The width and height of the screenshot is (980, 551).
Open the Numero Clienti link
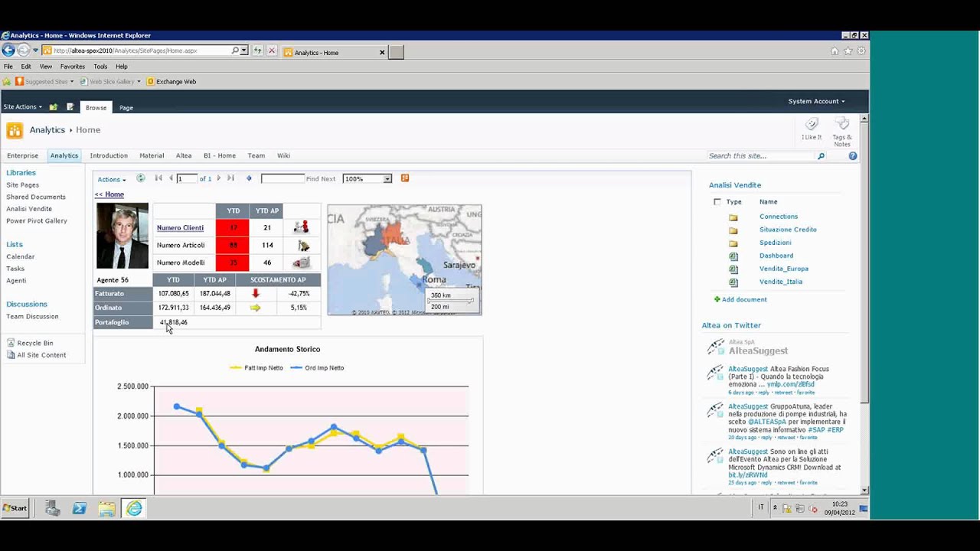click(180, 227)
